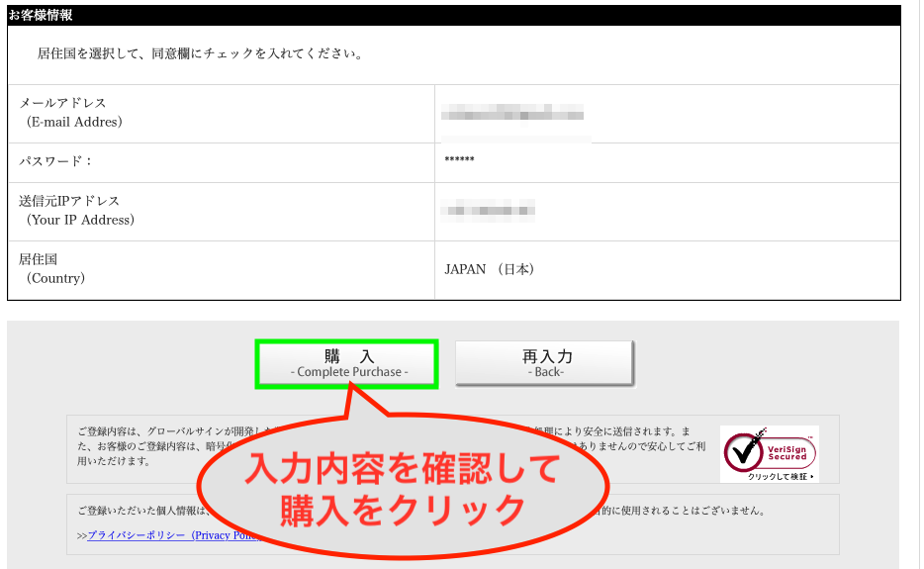The width and height of the screenshot is (924, 569).
Task: Click the VeriSign Secured seal icon
Action: [769, 454]
